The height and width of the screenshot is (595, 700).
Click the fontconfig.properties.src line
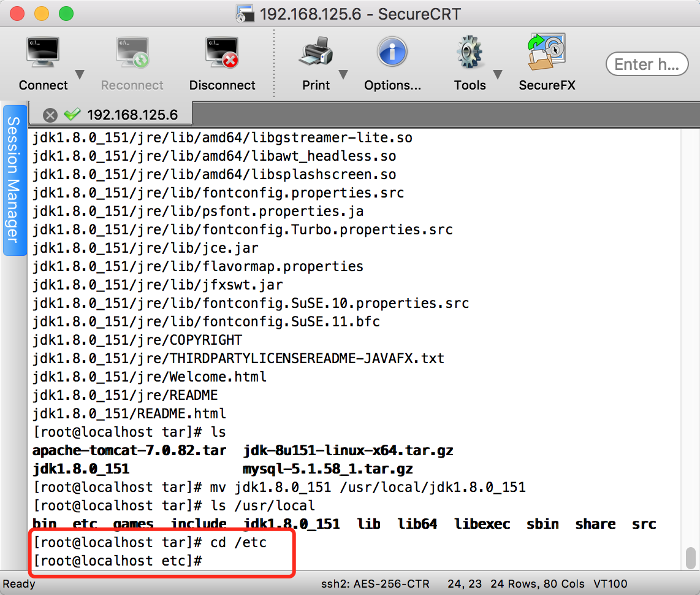point(218,193)
